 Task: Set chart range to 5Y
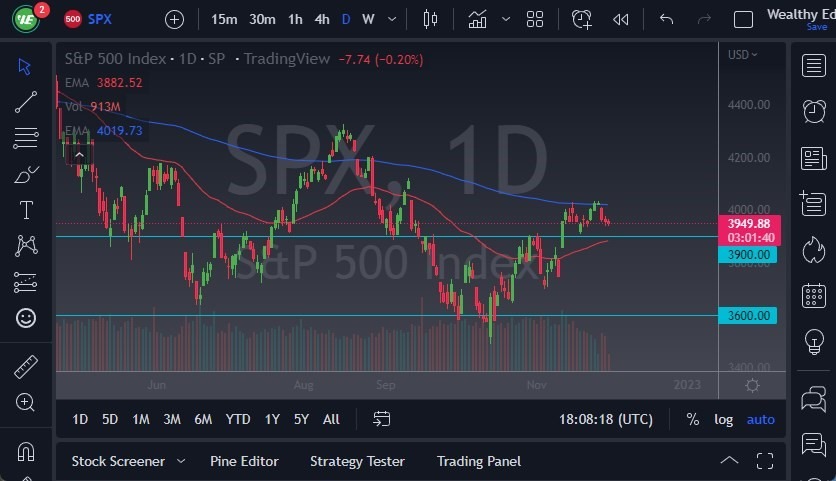point(301,419)
